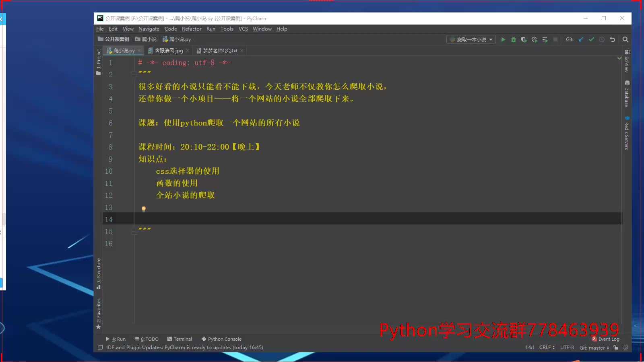Image resolution: width=644 pixels, height=362 pixels.
Task: Open the Refactor menu
Action: (192, 29)
